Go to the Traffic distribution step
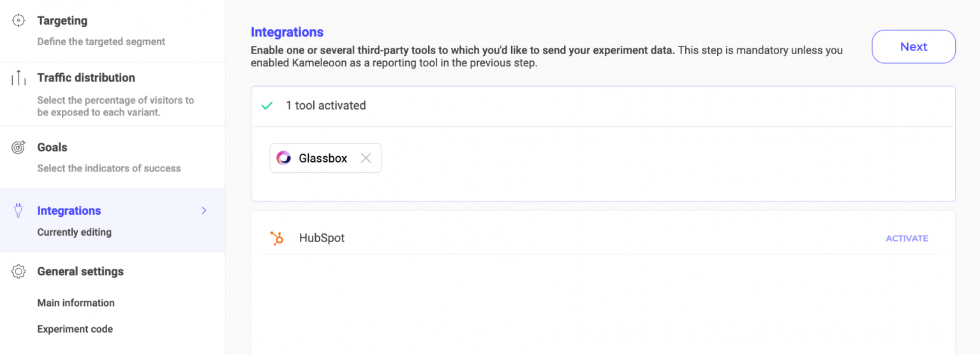980x355 pixels. pos(86,78)
